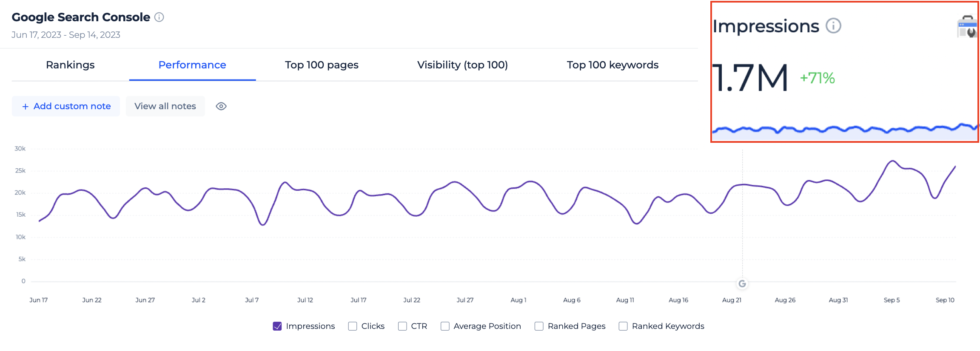
Task: Click the 15k y-axis label
Action: click(21, 215)
